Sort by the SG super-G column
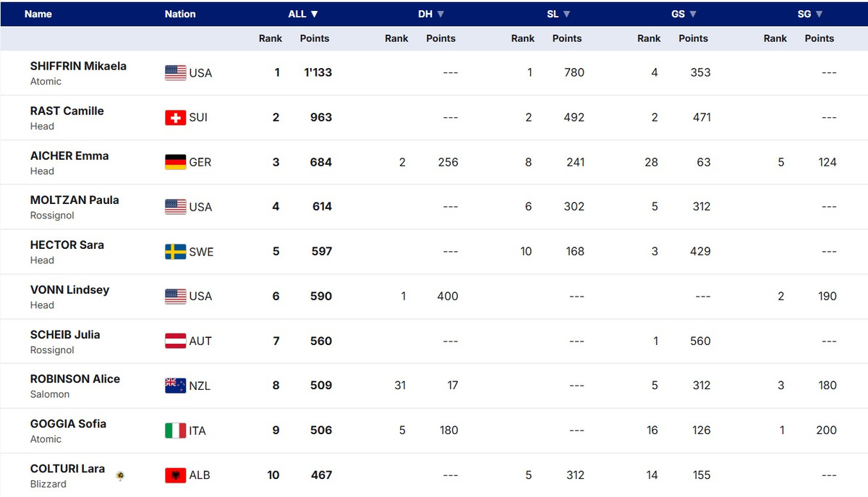This screenshot has height=497, width=868. point(809,14)
